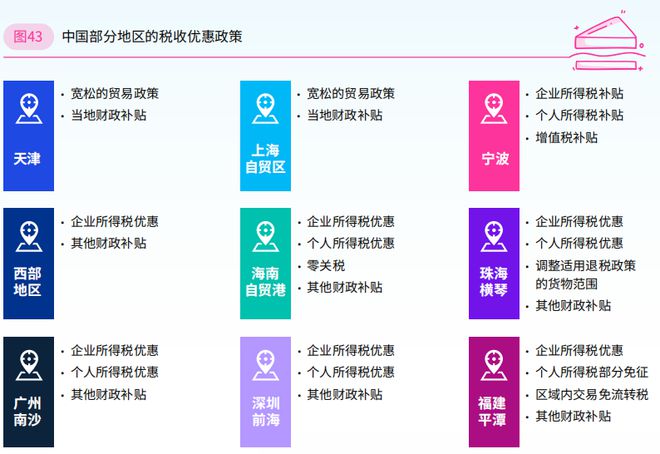Click the location pin icon above 海南自贸港
The width and height of the screenshot is (660, 454).
(x=265, y=236)
